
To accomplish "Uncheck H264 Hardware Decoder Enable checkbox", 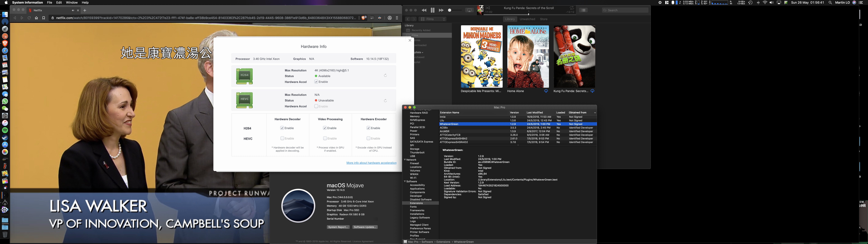I will (282, 128).
